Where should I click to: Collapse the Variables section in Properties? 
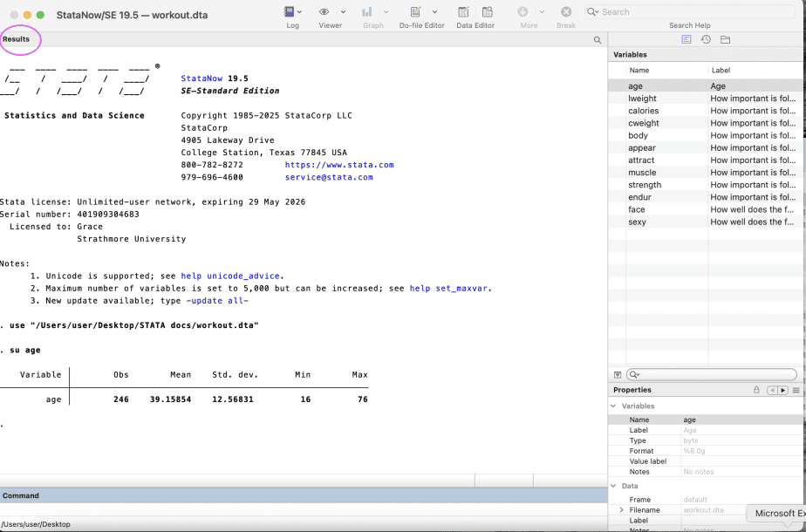click(x=613, y=406)
